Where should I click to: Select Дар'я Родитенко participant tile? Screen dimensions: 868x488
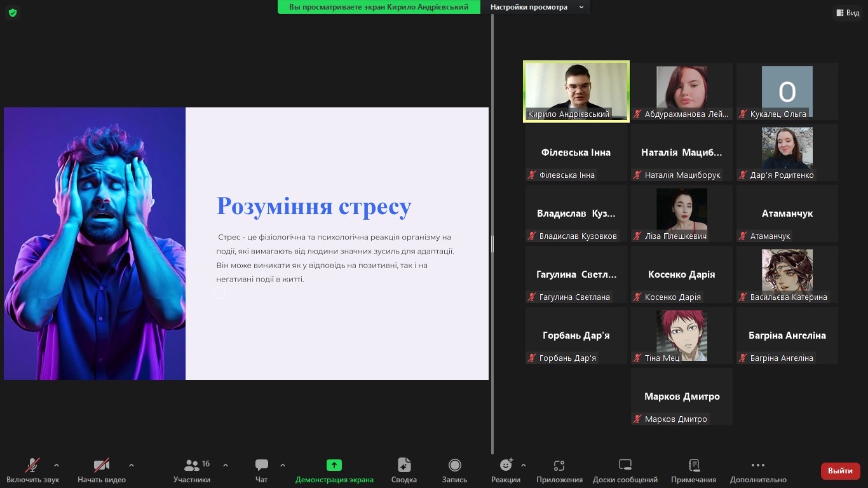pyautogui.click(x=787, y=152)
